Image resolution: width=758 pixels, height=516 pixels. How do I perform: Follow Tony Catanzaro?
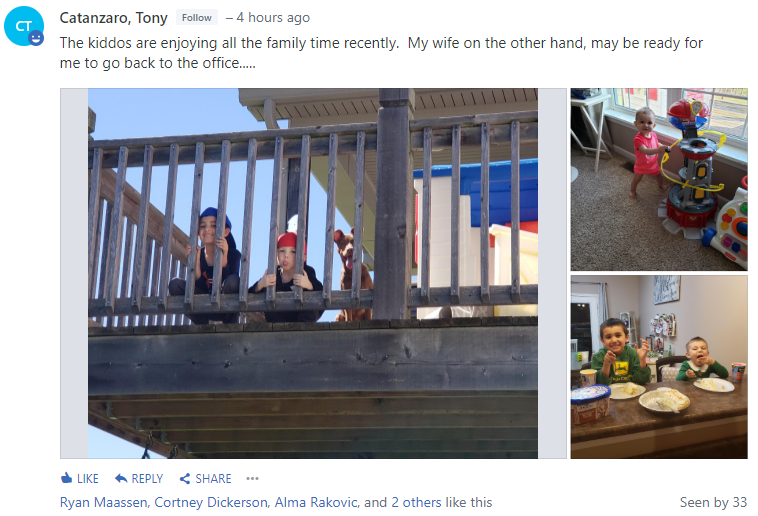click(x=197, y=17)
